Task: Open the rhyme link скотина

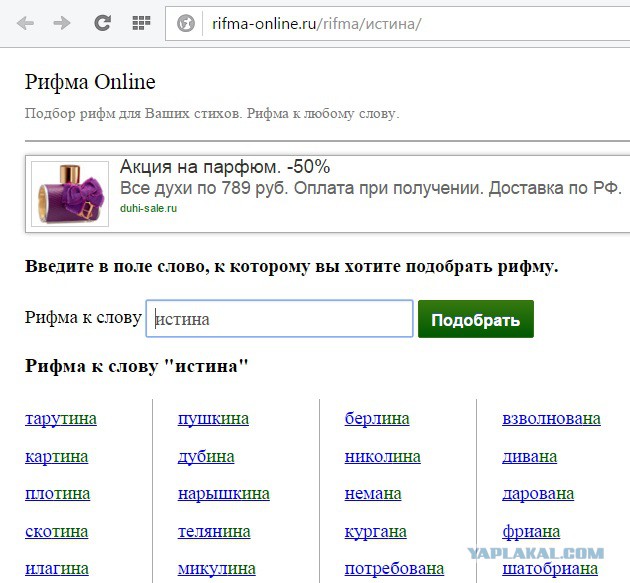Action: coord(56,532)
